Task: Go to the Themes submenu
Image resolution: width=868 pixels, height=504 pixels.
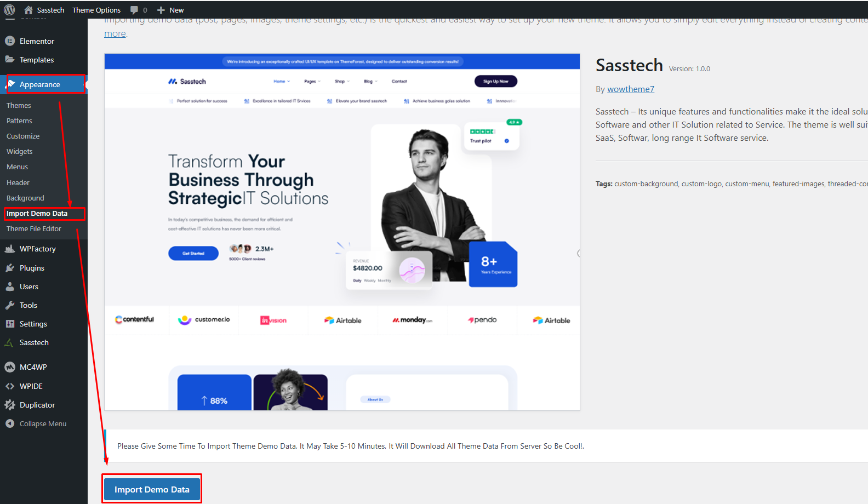Action: [19, 105]
